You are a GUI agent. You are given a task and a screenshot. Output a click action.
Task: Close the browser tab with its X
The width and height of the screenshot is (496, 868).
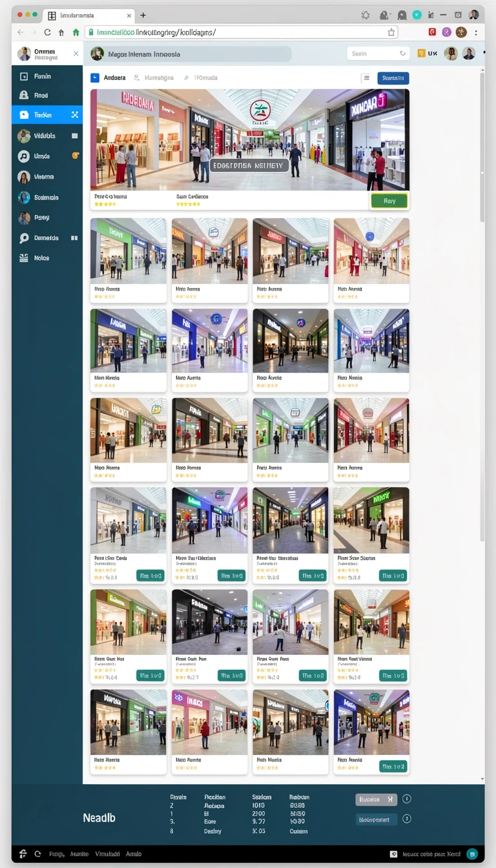[x=129, y=15]
